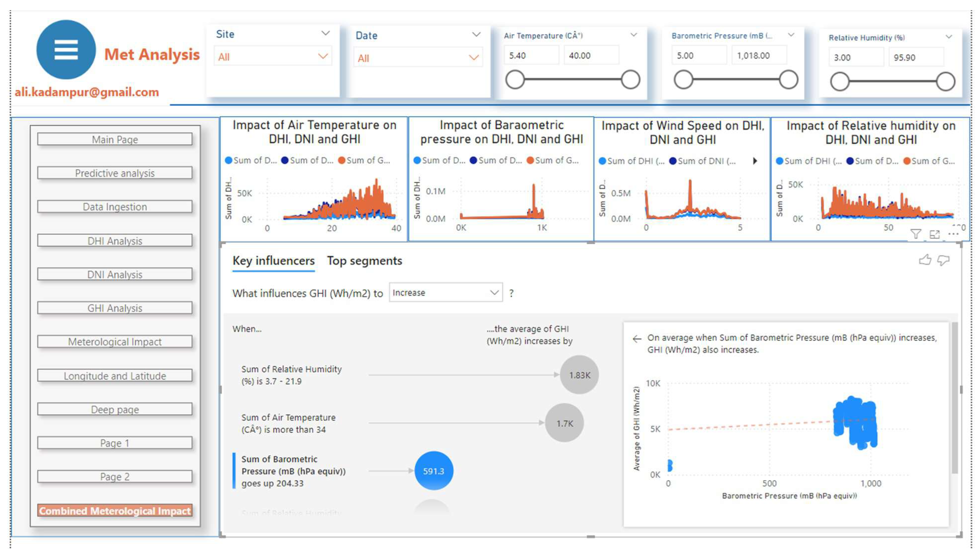Toggle Sum of DHI legend on Wind Speed chart
Image resolution: width=980 pixels, height=560 pixels.
pyautogui.click(x=632, y=161)
